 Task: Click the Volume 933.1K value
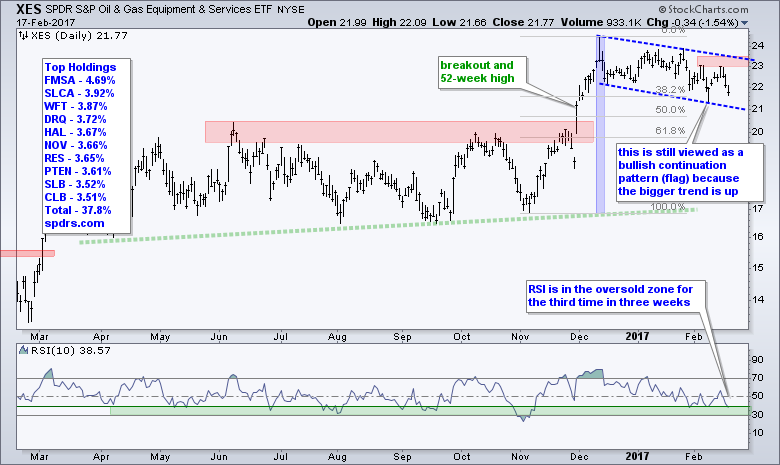pos(602,22)
